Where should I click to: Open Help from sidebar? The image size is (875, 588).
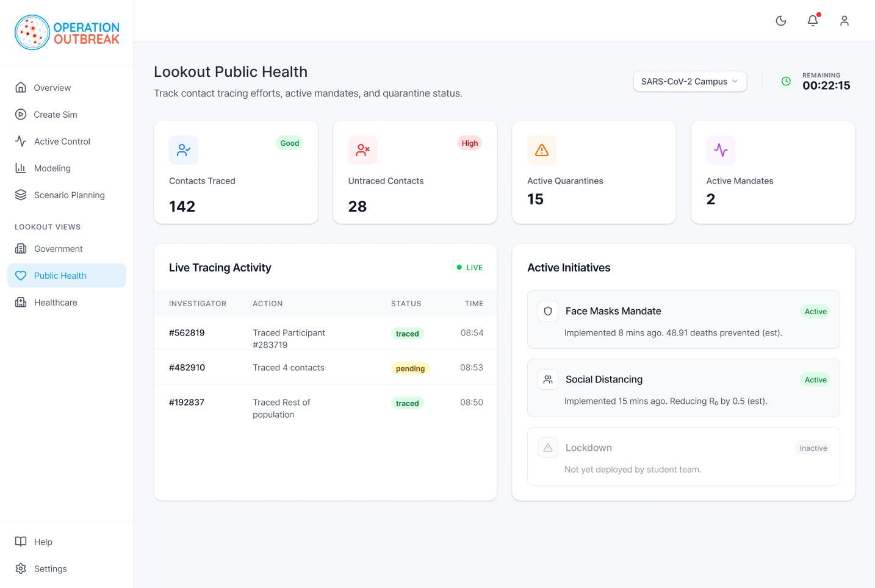tap(43, 542)
